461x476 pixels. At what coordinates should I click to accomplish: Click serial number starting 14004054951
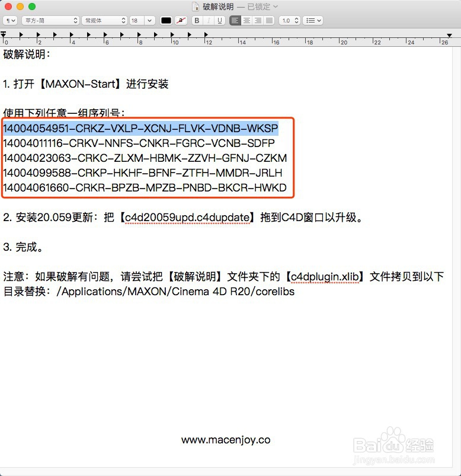(x=140, y=128)
